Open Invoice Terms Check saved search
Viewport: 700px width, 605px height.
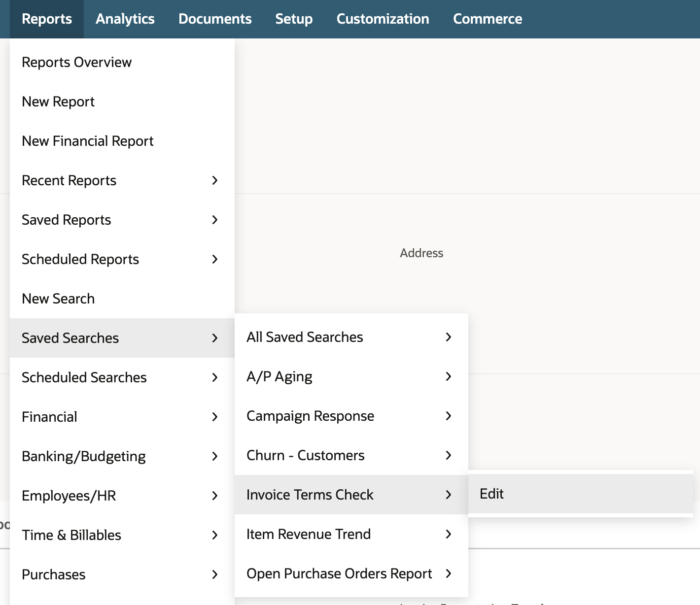coord(351,495)
